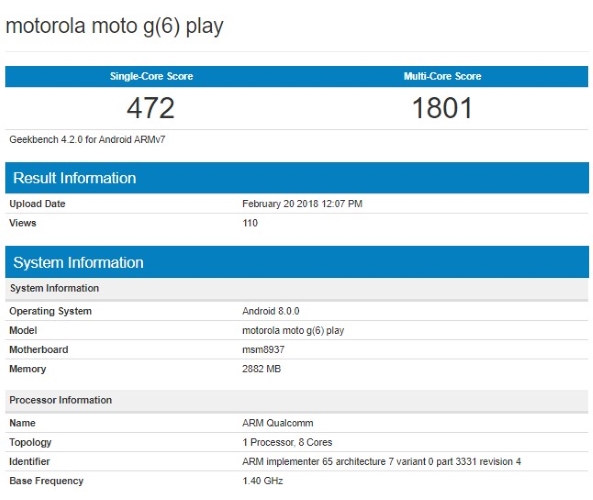Select the 'ARM Qualcomm' value
Viewport: 593px width, 500px height.
278,423
